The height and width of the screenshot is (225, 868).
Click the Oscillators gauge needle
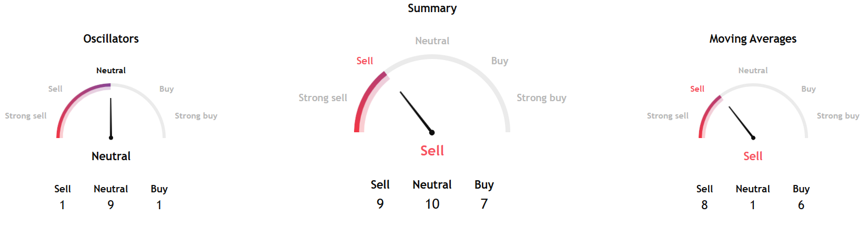click(111, 118)
